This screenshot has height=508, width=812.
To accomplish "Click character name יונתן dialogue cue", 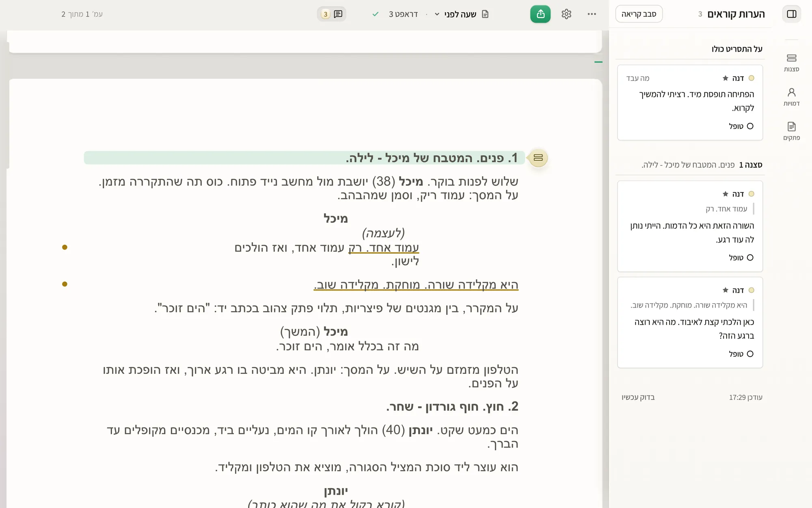I will tap(336, 491).
